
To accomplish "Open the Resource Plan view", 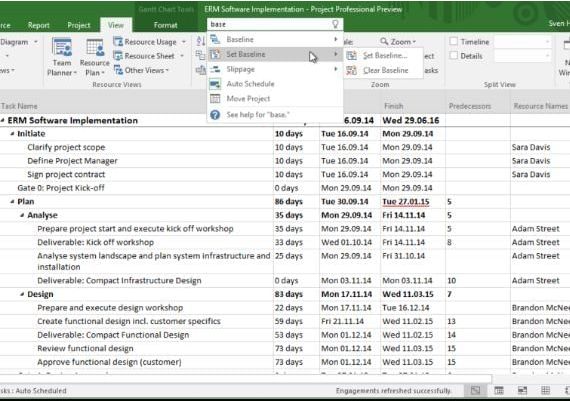I will (x=95, y=57).
